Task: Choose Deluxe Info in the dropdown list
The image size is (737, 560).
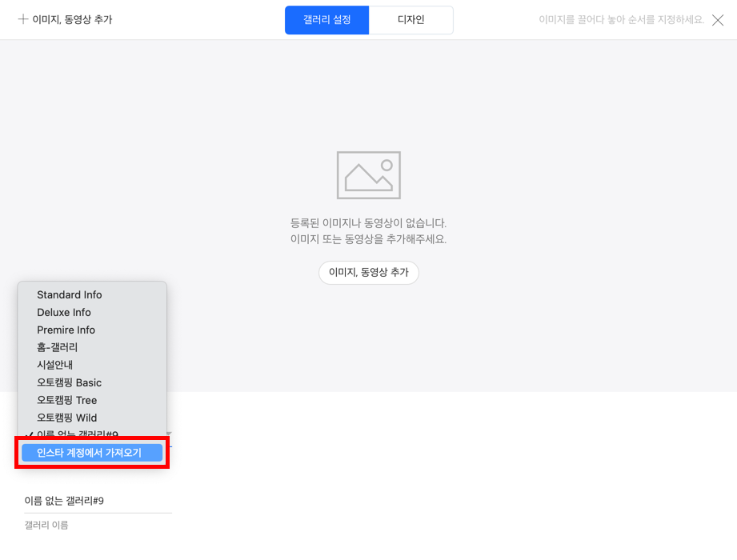Action: pos(92,313)
